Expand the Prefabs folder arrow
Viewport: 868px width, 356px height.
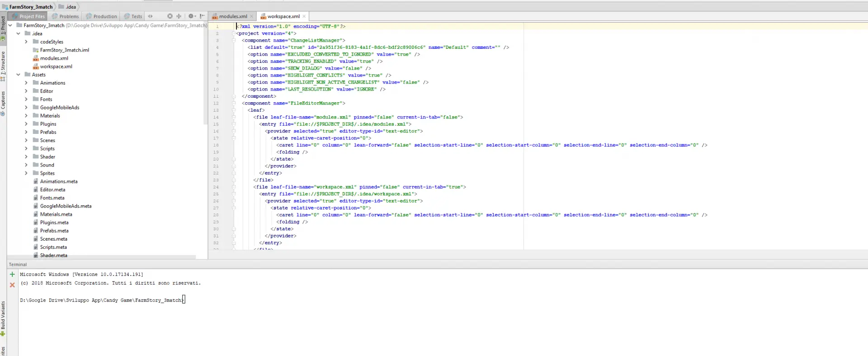pos(26,132)
